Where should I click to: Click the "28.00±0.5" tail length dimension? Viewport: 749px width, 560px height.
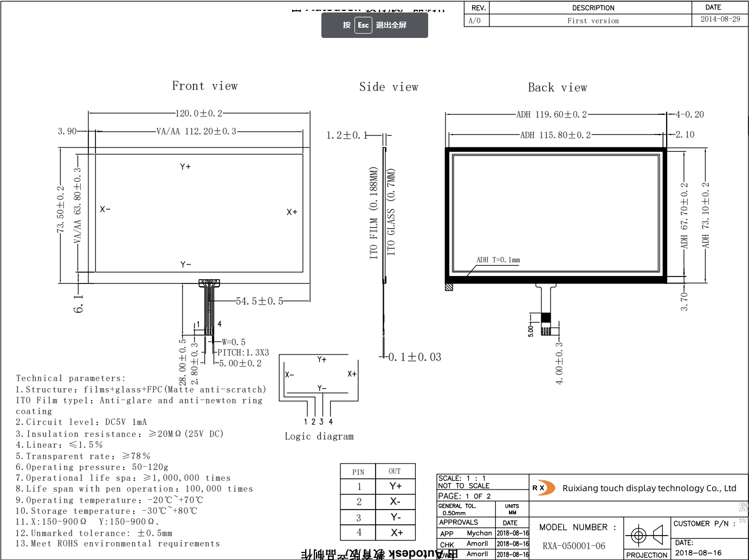[183, 362]
